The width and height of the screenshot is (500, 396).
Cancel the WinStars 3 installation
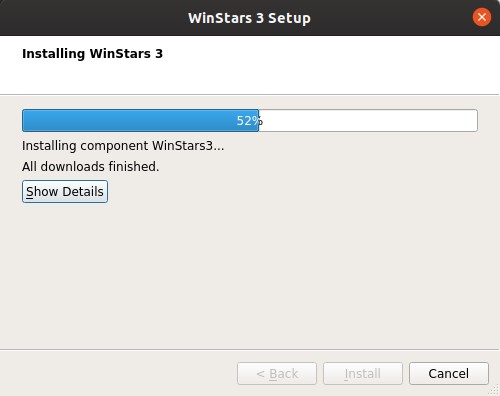coord(449,373)
